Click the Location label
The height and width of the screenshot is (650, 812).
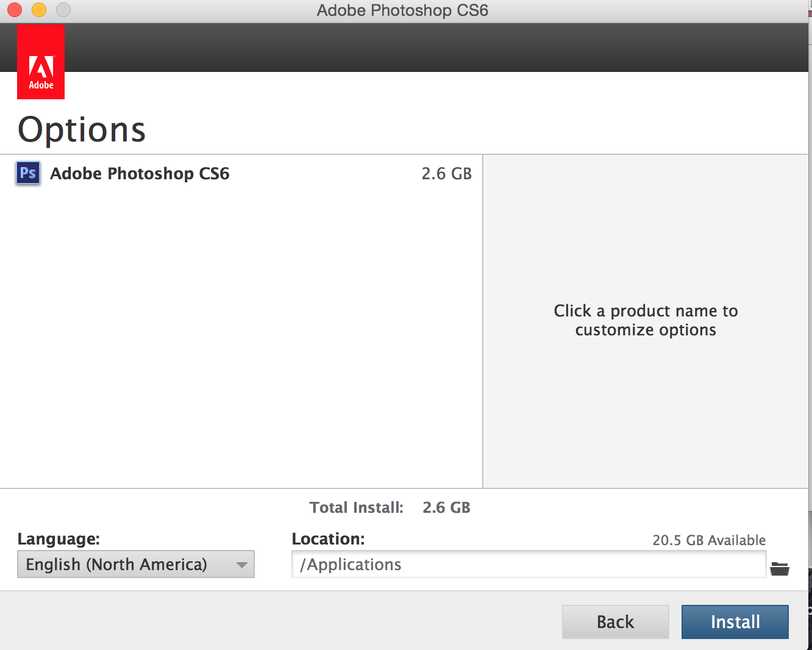(x=328, y=539)
